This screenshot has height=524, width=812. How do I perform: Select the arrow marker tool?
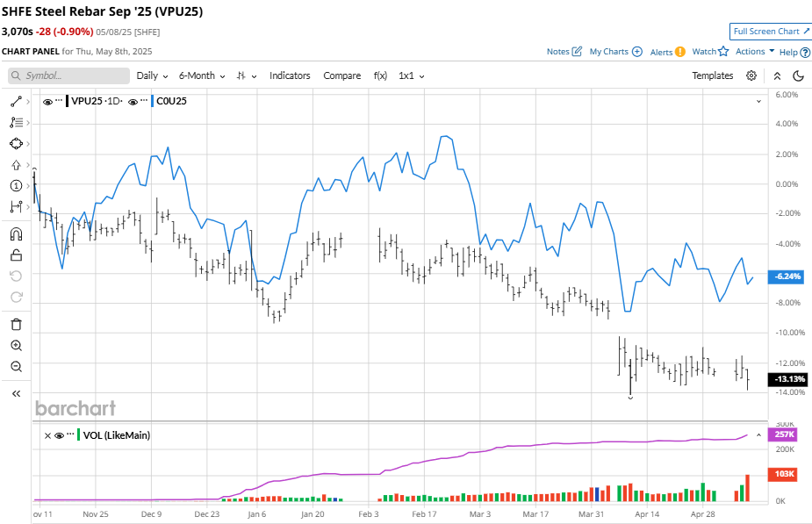point(16,165)
